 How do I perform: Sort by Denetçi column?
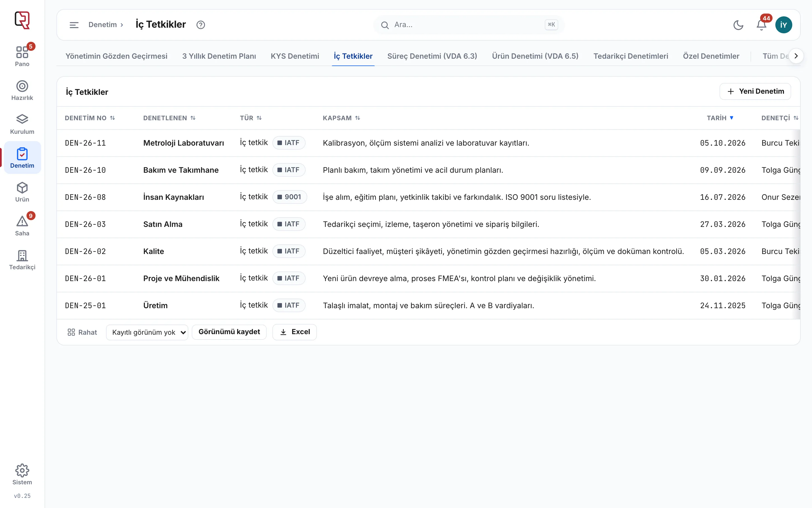[780, 118]
